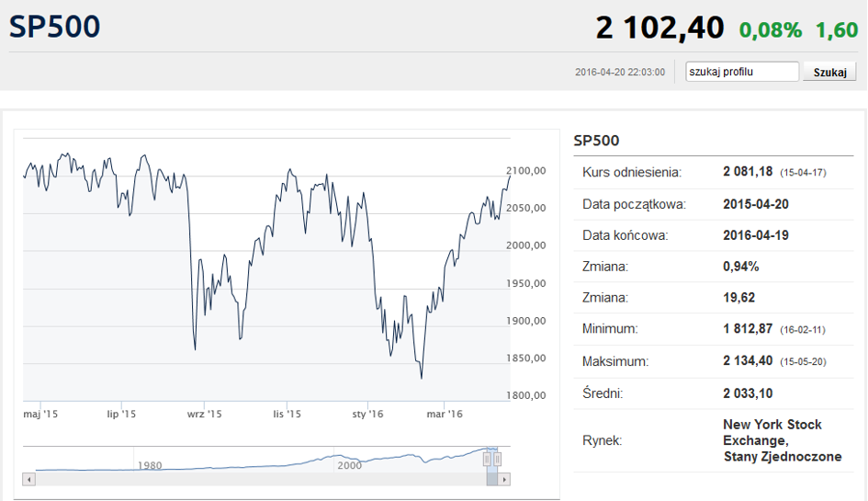This screenshot has height=501, width=868.
Task: Click the 'maj '15' x-axis label
Action: (x=40, y=414)
